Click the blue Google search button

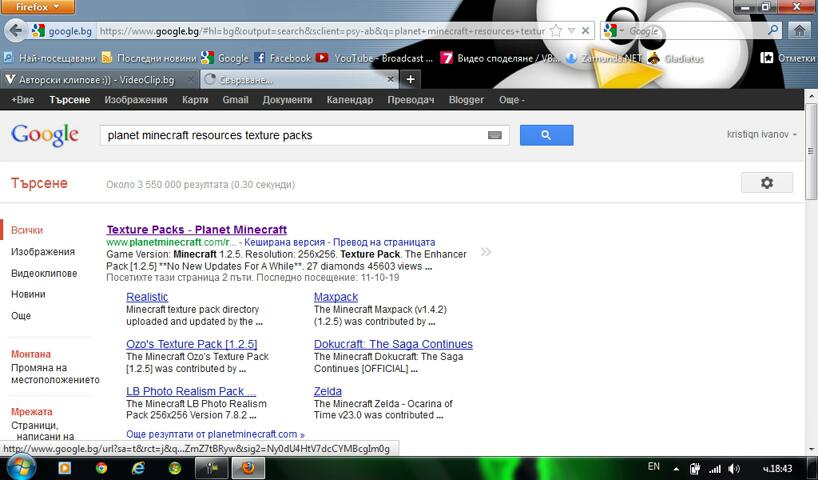[x=546, y=135]
